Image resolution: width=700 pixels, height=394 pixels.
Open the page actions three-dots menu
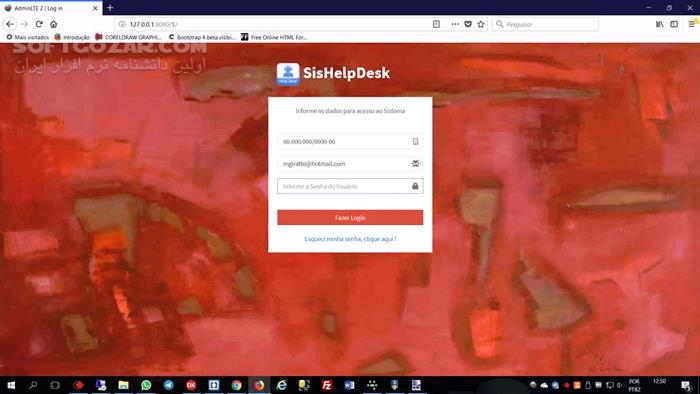pyautogui.click(x=455, y=24)
